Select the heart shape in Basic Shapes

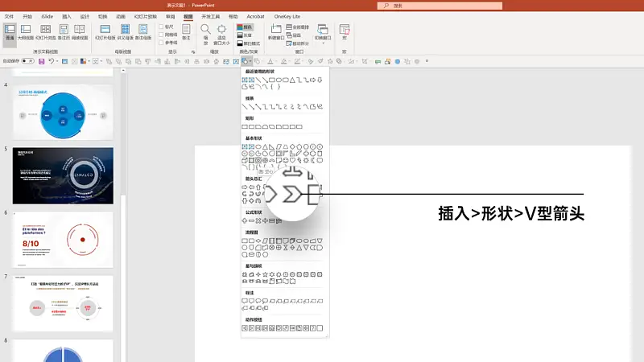[x=292, y=160]
